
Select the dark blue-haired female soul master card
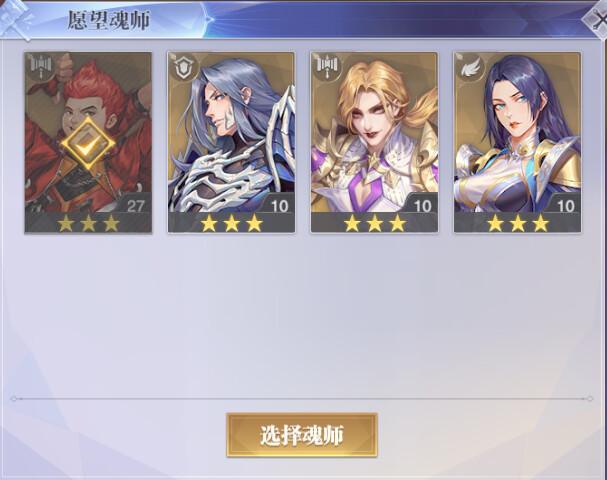pos(517,142)
